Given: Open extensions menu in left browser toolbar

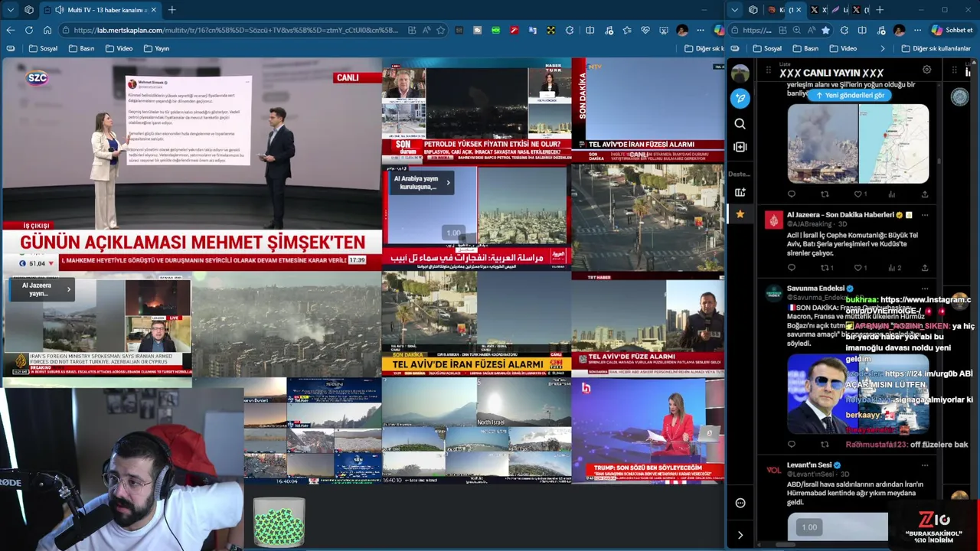Looking at the screenshot, I should 570,30.
